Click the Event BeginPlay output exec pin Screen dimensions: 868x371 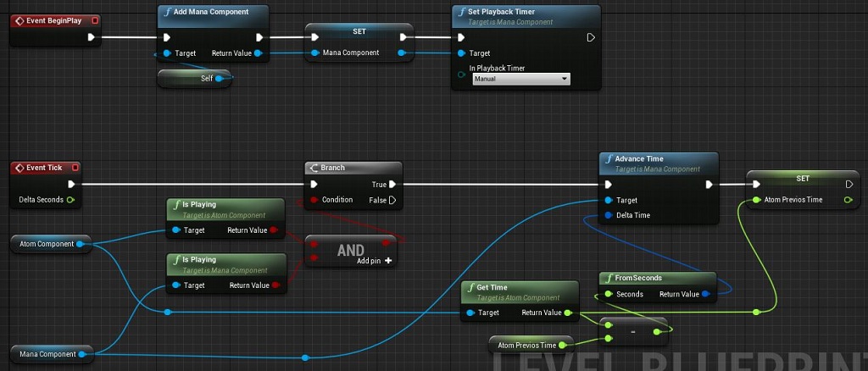coord(92,37)
